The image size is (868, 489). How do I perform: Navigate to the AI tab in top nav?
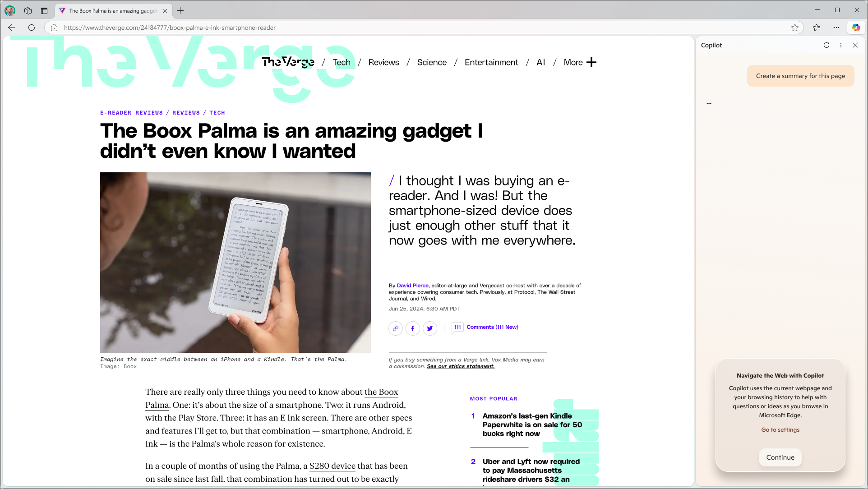[541, 62]
